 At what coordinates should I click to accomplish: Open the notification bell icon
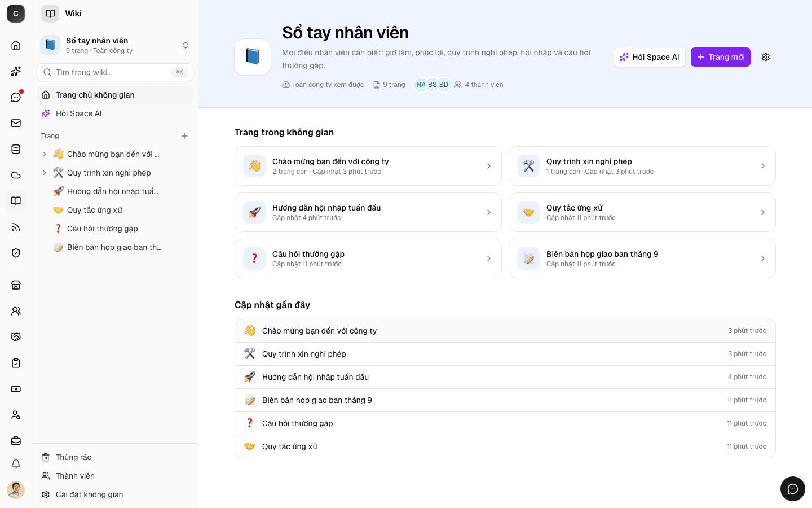click(16, 464)
